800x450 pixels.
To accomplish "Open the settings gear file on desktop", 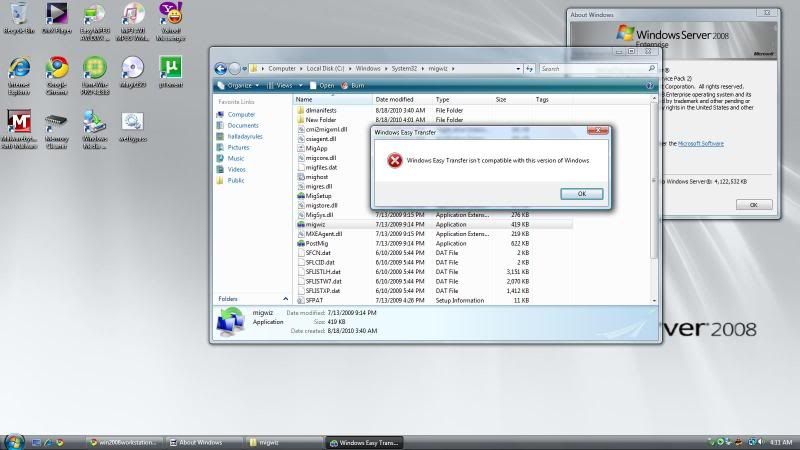I will click(x=133, y=126).
